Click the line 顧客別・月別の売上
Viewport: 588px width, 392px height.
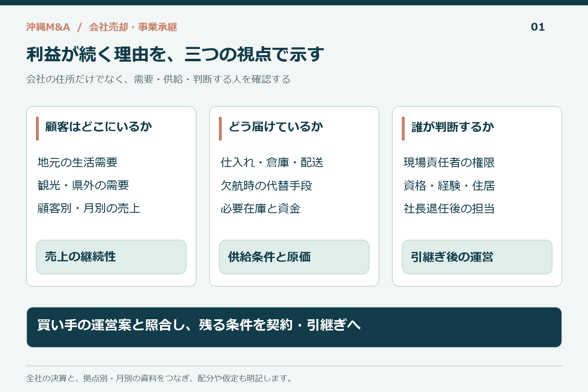[x=89, y=208]
